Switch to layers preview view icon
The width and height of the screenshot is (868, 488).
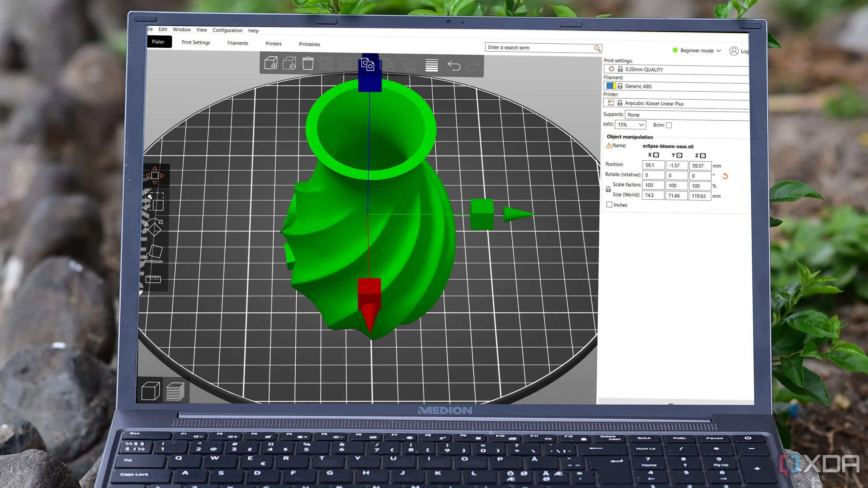click(175, 391)
